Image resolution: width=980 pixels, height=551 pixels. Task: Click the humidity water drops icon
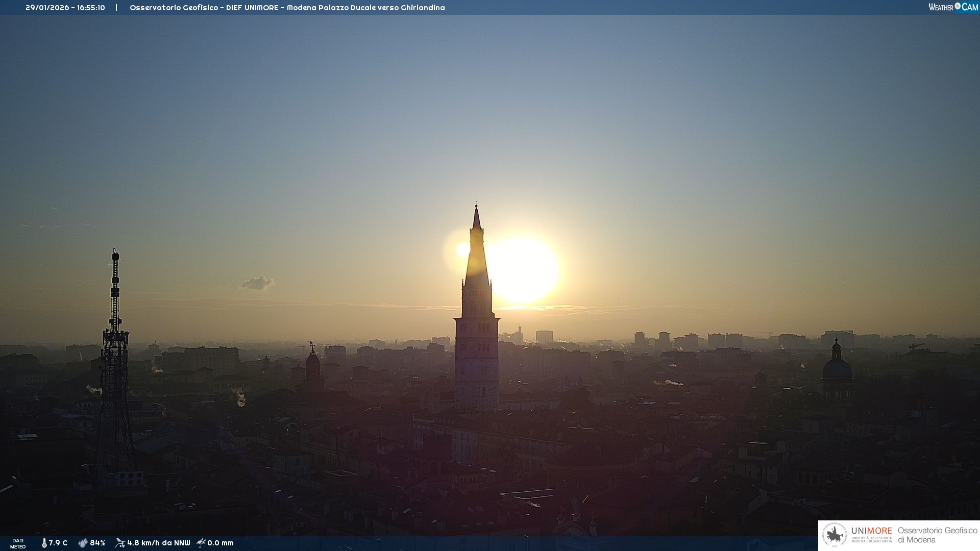pos(83,543)
